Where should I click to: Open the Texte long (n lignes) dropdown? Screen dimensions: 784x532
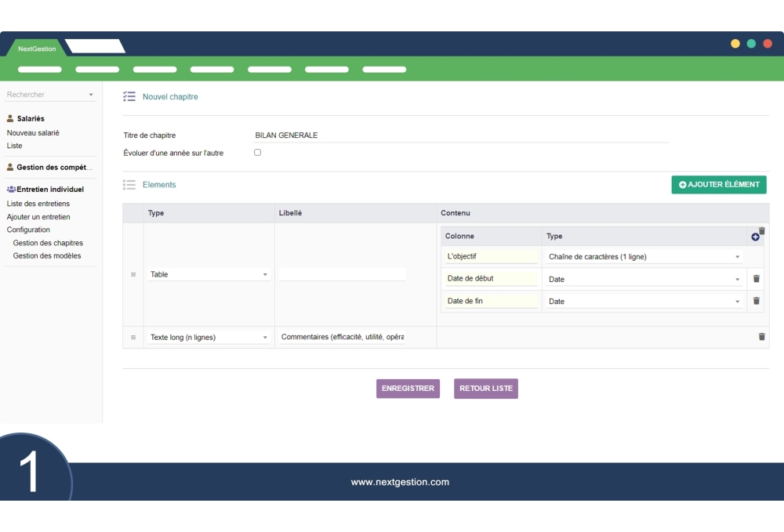click(x=209, y=337)
